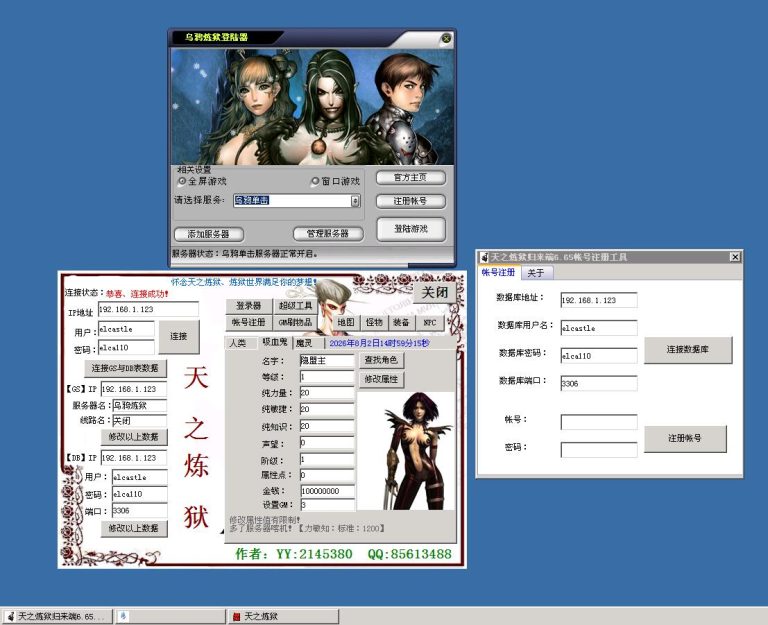
Task: Click the 官方主页 button
Action: click(410, 177)
